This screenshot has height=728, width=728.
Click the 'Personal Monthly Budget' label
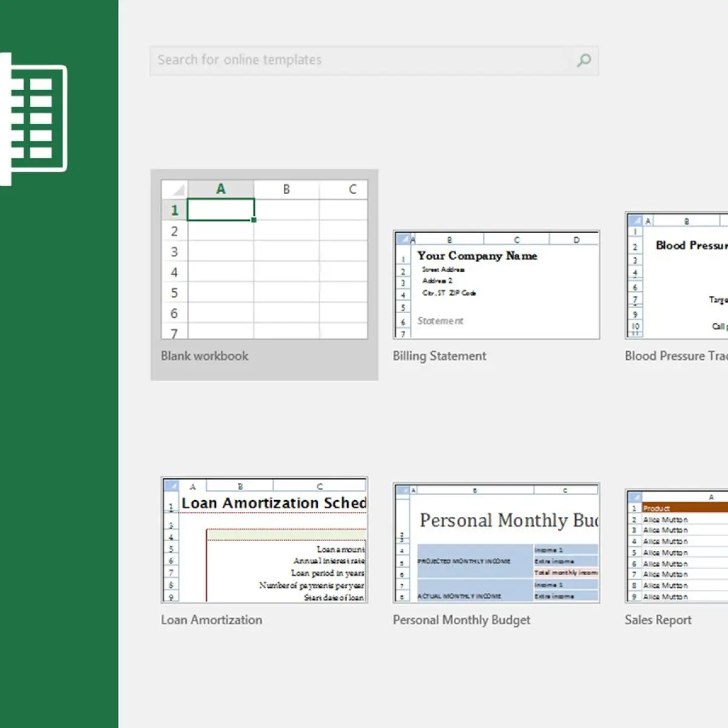462,620
